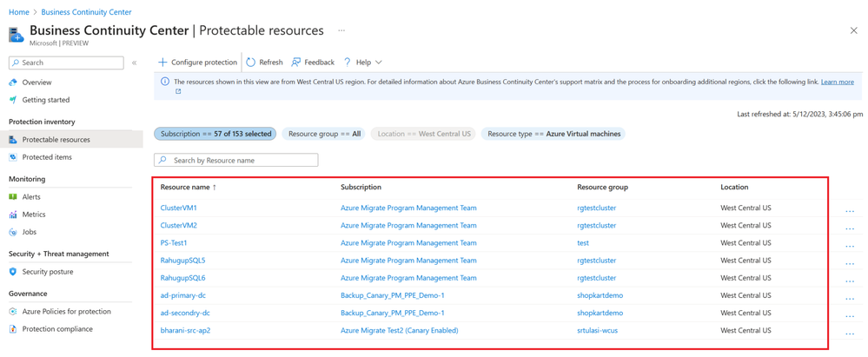868x357 pixels.
Task: Refresh the resources list
Action: pos(264,63)
